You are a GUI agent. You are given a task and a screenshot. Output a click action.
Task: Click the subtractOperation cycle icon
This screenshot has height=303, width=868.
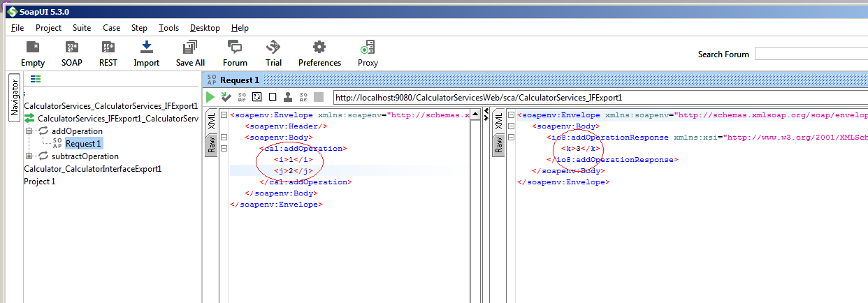click(x=43, y=156)
